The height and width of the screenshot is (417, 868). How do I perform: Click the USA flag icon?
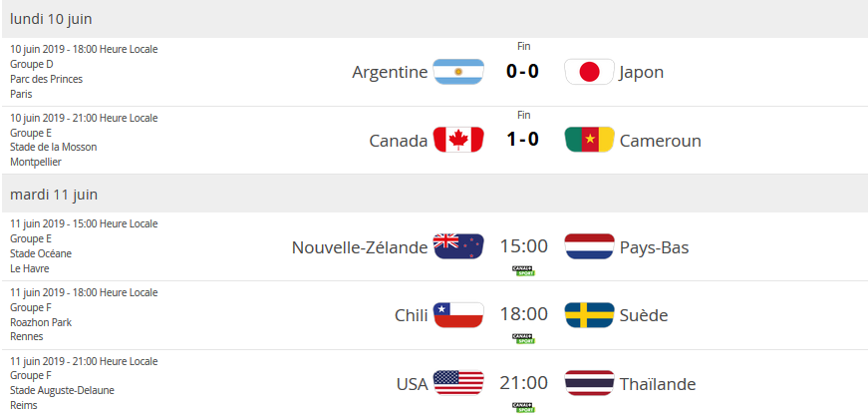click(x=458, y=383)
